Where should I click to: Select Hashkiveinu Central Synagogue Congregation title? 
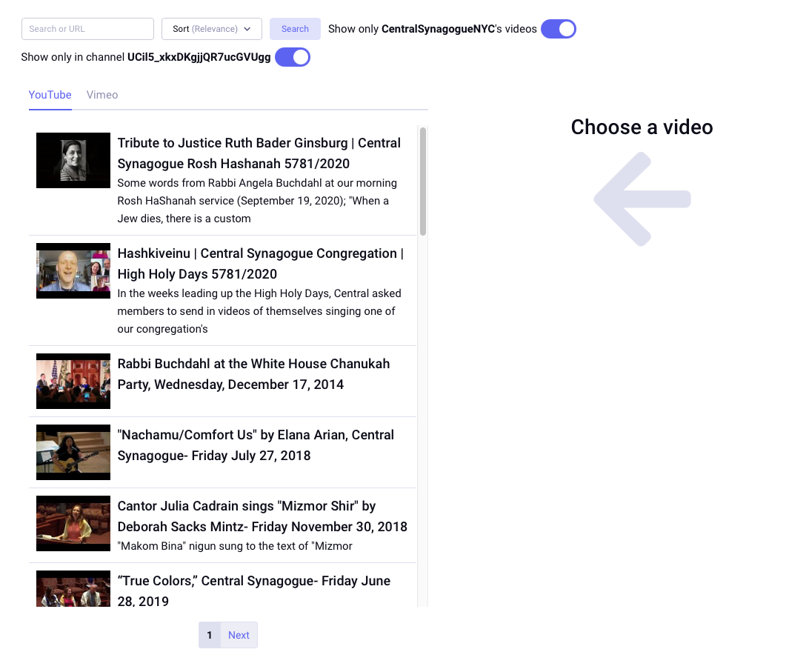261,264
